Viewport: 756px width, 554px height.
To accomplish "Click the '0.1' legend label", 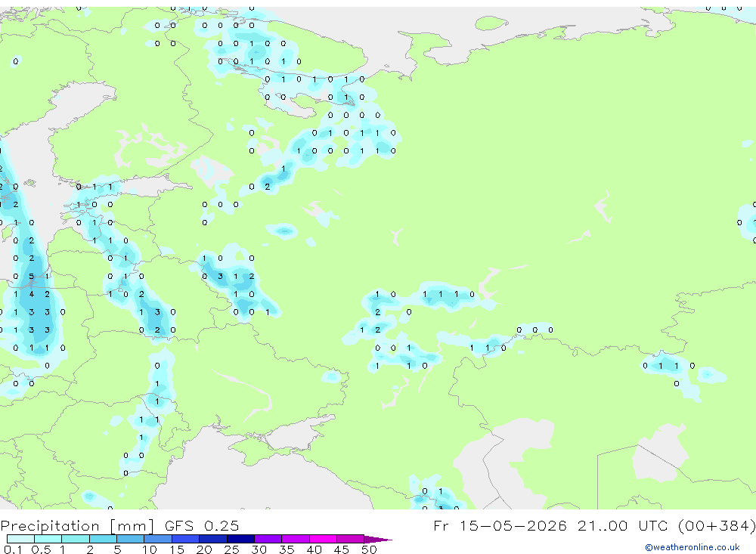I will (x=13, y=549).
